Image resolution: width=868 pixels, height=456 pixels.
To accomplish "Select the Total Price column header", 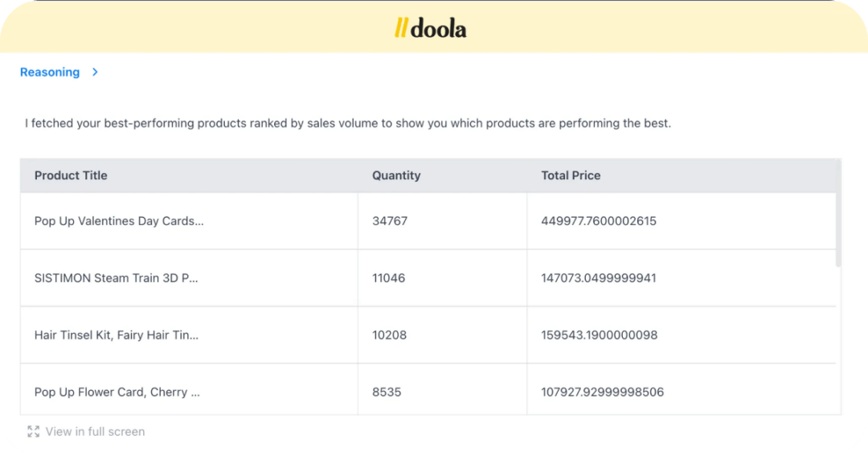I will click(571, 175).
